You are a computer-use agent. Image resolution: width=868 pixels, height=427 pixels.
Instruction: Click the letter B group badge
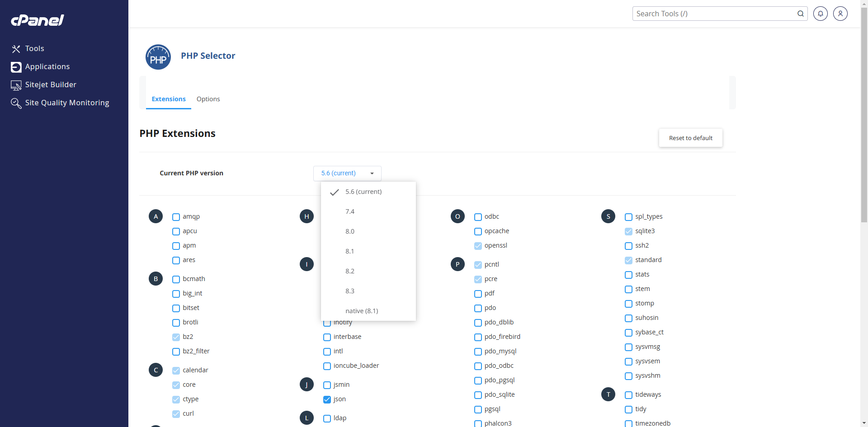pyautogui.click(x=156, y=279)
